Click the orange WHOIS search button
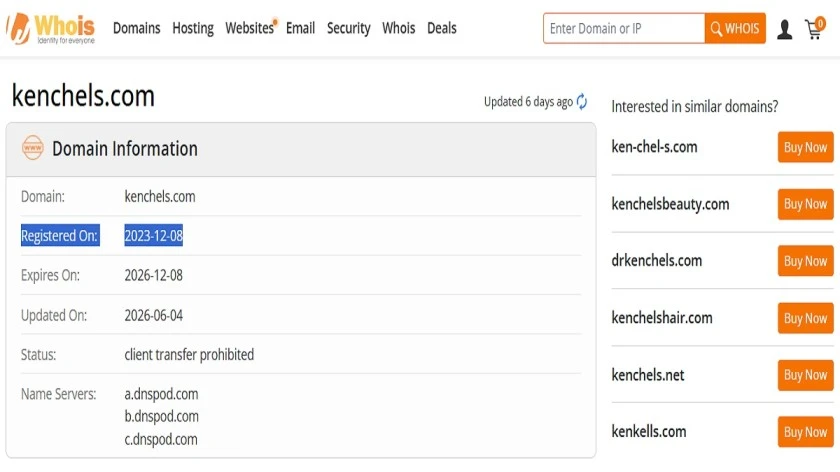This screenshot has width=840, height=472. 735,28
